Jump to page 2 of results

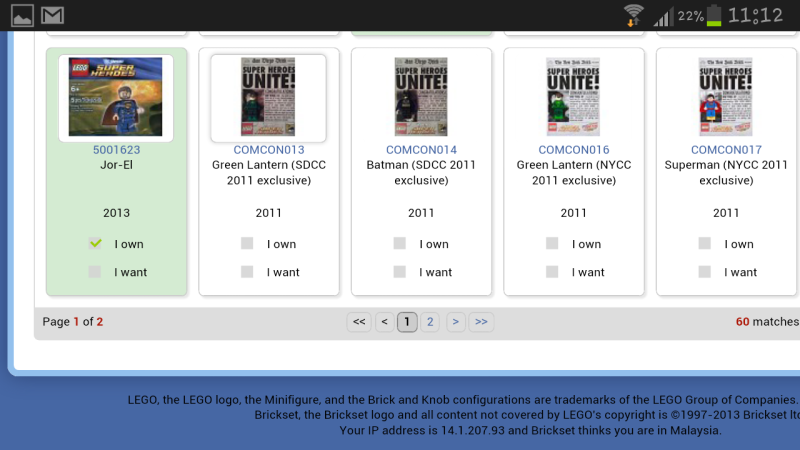point(430,322)
